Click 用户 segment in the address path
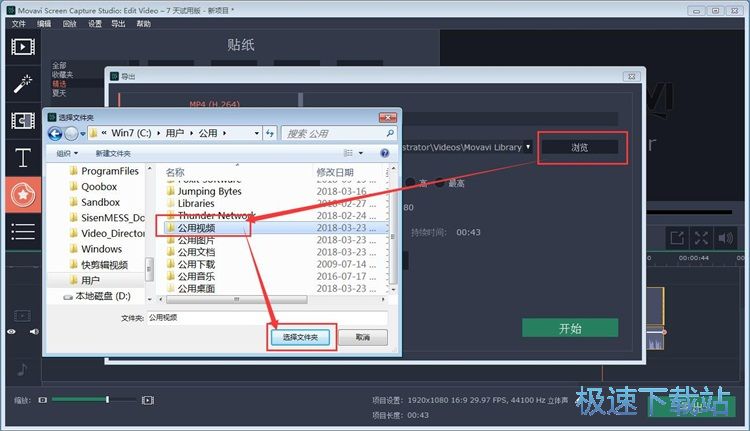This screenshot has width=750, height=431. (175, 133)
